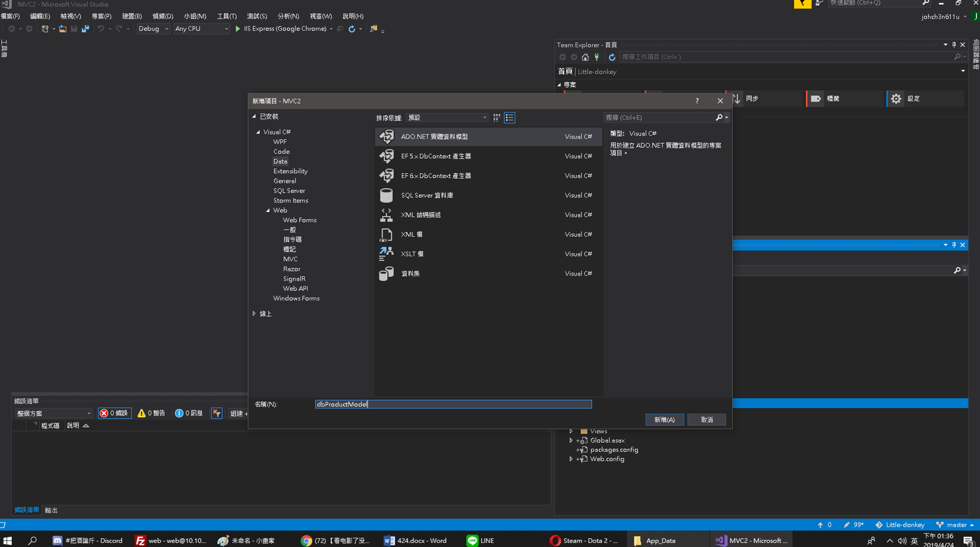
Task: Expand Global.asax in Solution Explorer
Action: coord(571,440)
